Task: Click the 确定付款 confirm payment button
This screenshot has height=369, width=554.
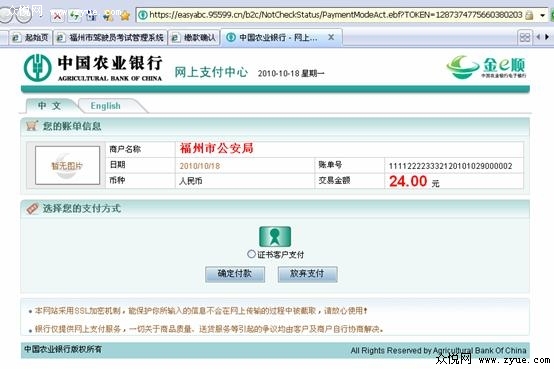Action: point(235,274)
